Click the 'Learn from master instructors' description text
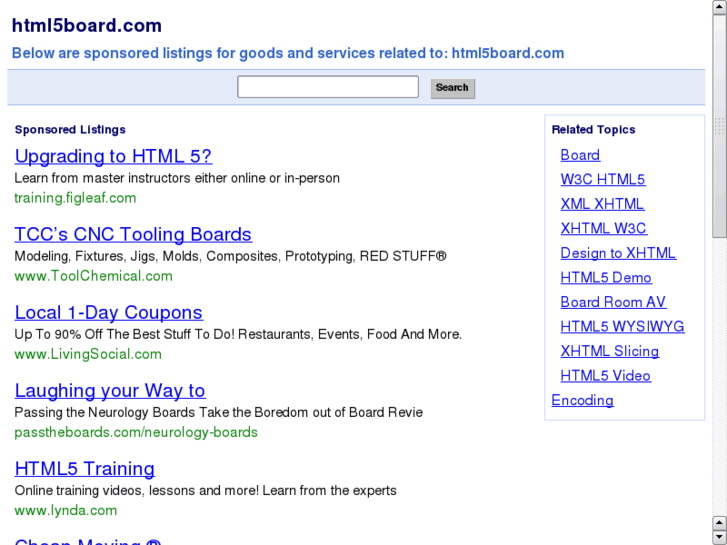 177,178
